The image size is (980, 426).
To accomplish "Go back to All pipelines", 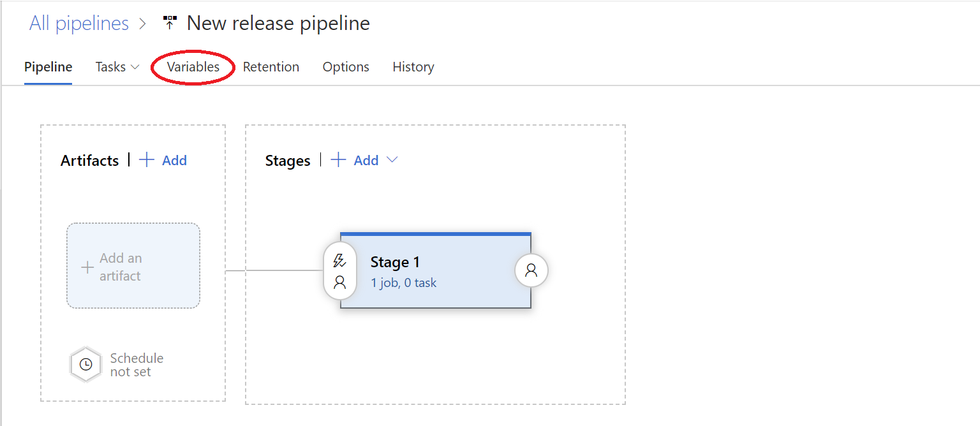I will click(x=79, y=24).
